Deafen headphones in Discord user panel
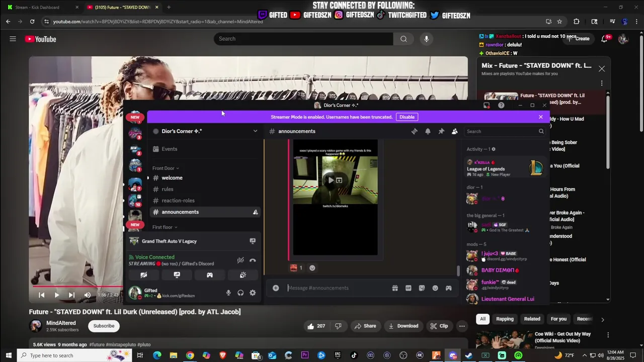 point(240,293)
